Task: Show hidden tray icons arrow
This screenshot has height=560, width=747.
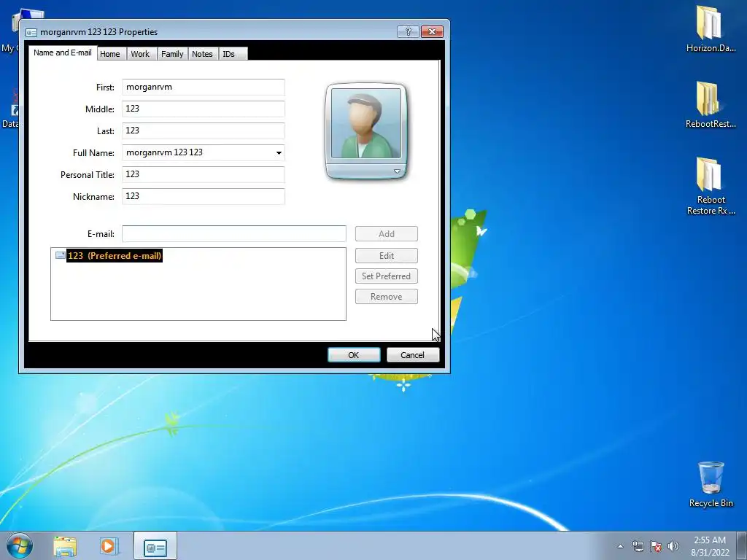Action: 620,546
